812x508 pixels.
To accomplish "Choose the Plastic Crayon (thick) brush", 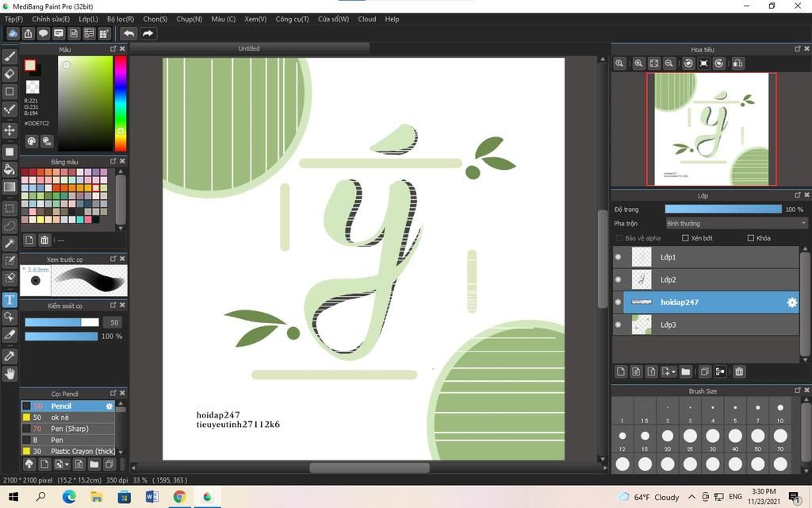I will click(x=68, y=452).
